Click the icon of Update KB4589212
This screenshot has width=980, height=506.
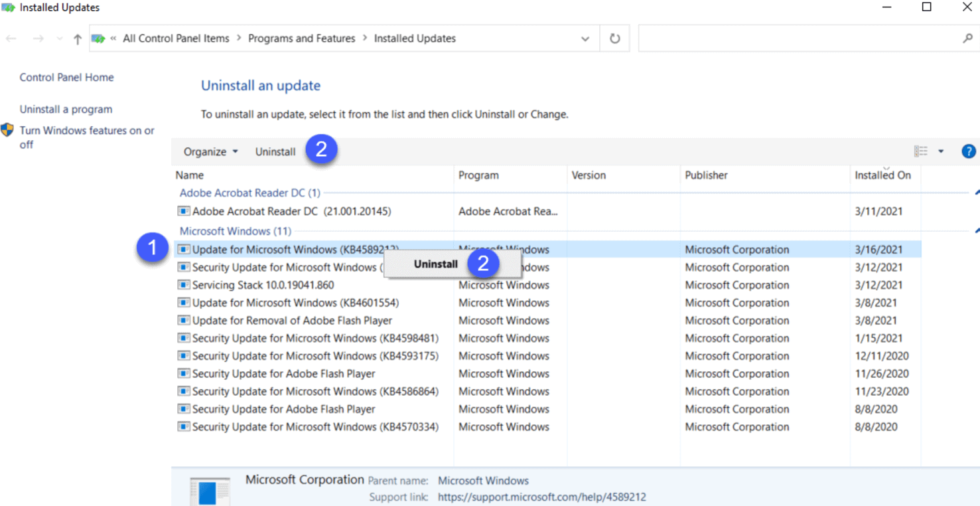tap(184, 250)
